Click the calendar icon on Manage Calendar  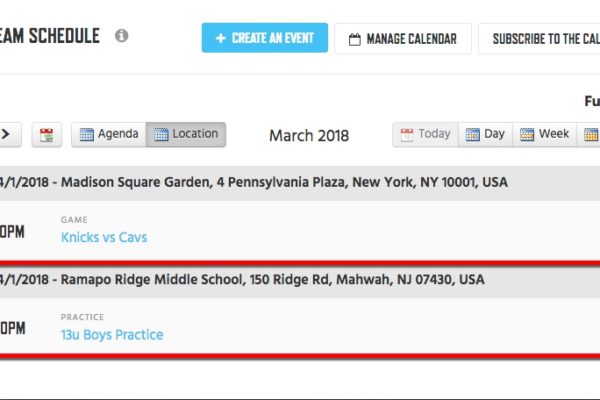pos(355,39)
